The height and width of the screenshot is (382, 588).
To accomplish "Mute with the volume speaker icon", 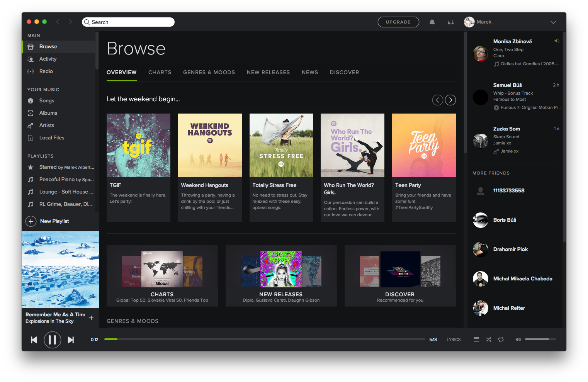I will (518, 340).
